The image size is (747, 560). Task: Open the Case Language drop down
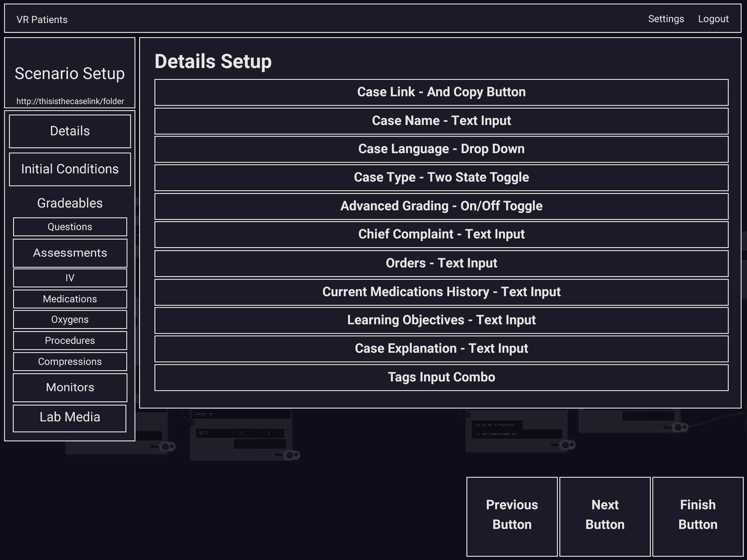[441, 149]
